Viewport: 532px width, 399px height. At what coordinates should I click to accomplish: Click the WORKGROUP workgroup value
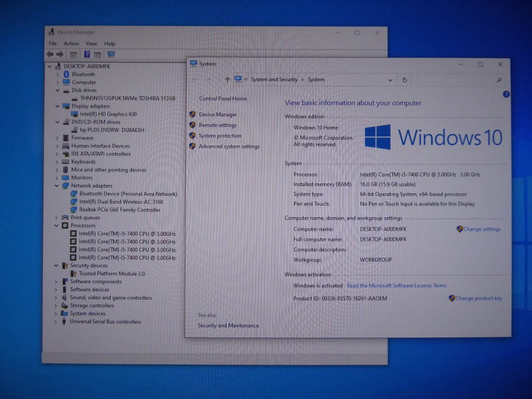click(x=376, y=260)
